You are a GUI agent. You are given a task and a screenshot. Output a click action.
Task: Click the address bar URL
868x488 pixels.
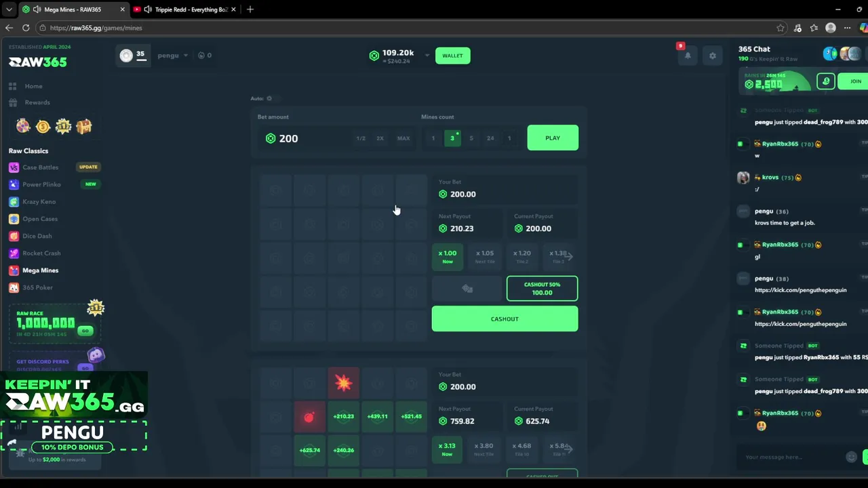(96, 28)
